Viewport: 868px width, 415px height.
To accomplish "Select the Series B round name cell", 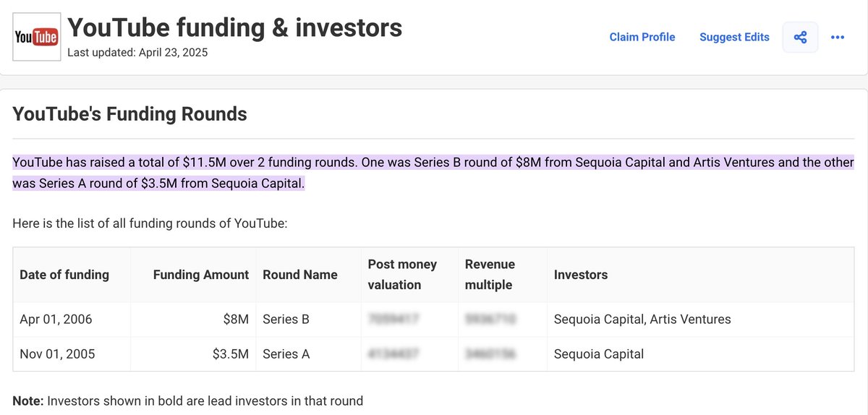I will 286,319.
